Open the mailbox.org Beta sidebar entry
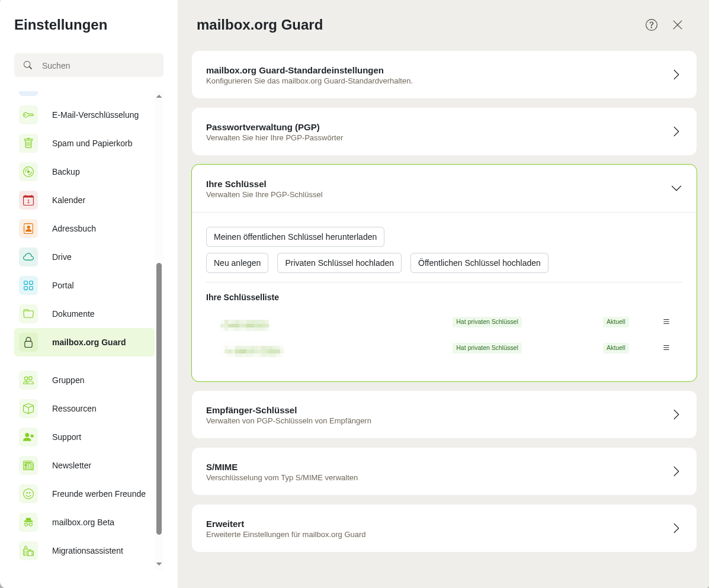 tap(85, 523)
